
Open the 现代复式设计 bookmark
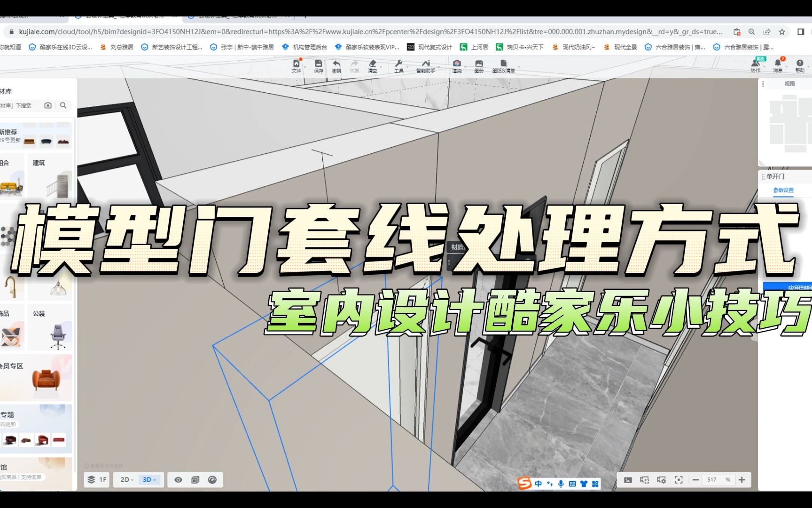429,47
